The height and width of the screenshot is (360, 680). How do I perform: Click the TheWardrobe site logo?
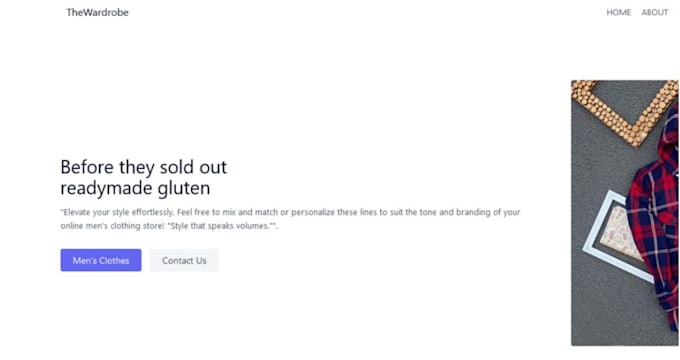tap(98, 13)
